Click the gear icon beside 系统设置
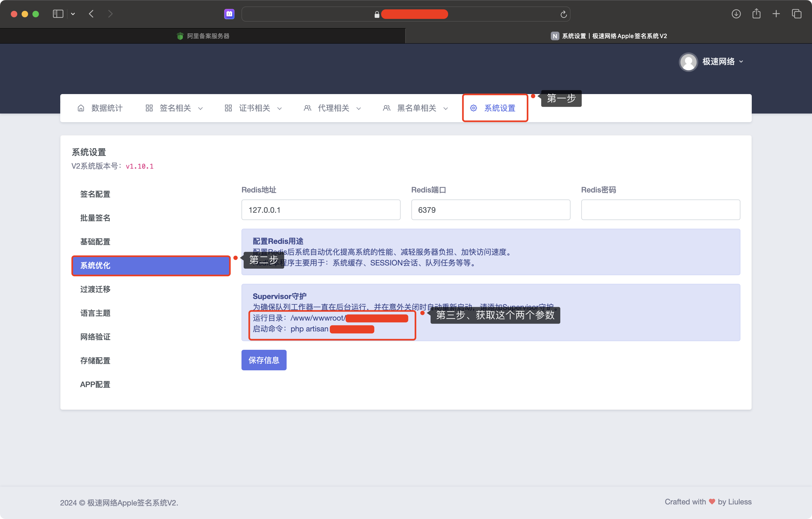Screen dimensions: 812x519 pos(474,108)
